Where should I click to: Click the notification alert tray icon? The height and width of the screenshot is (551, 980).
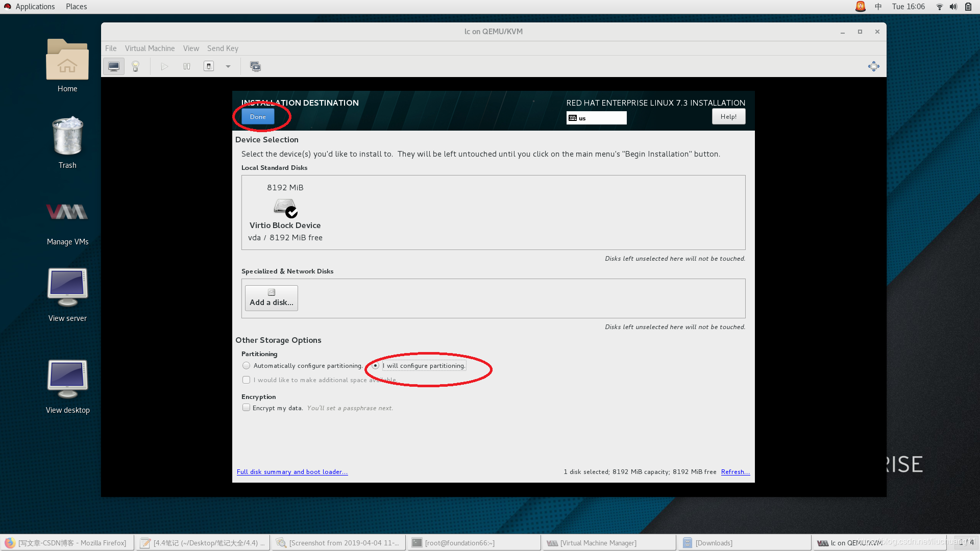click(x=861, y=7)
